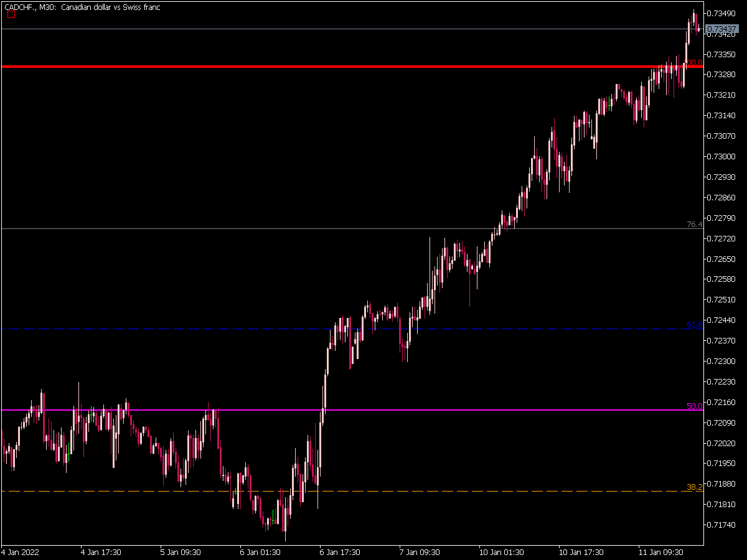
Task: Click the '10 Jan 01:30' time label
Action: 501,552
